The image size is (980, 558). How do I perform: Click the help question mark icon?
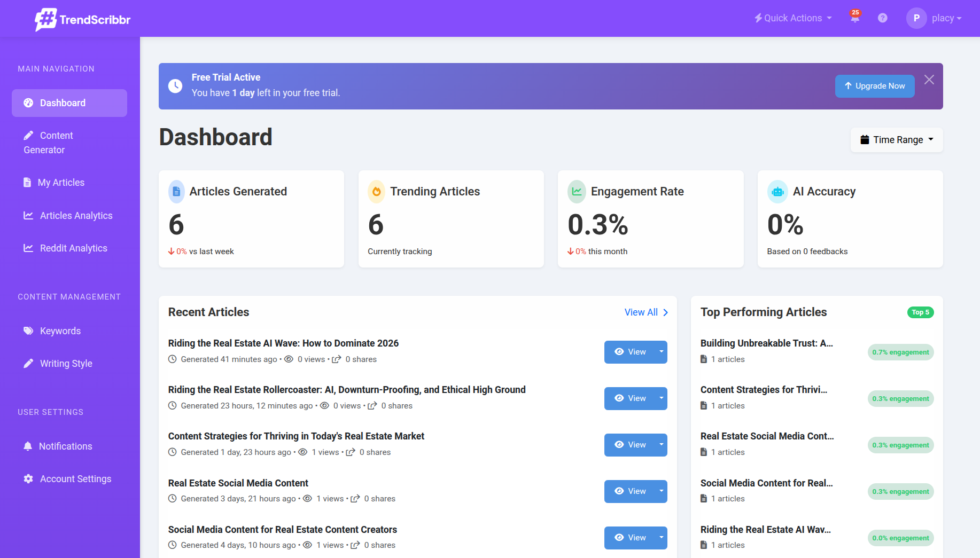pos(883,18)
